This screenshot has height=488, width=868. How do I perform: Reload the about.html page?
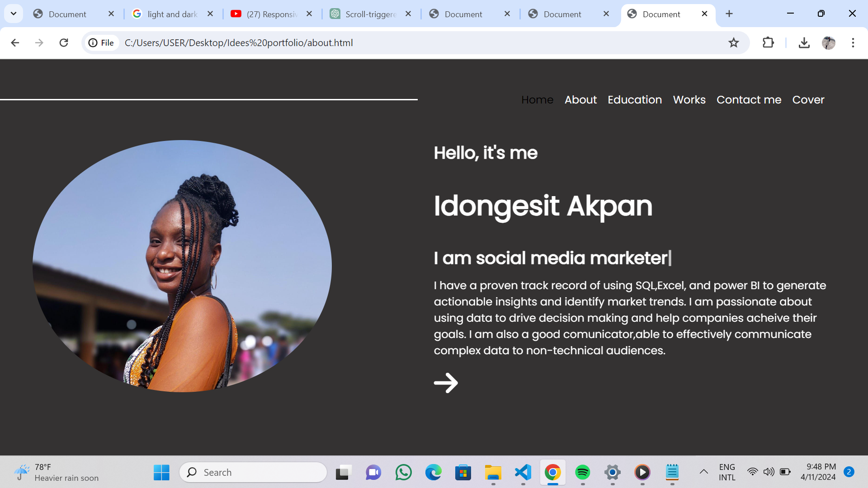click(x=64, y=42)
